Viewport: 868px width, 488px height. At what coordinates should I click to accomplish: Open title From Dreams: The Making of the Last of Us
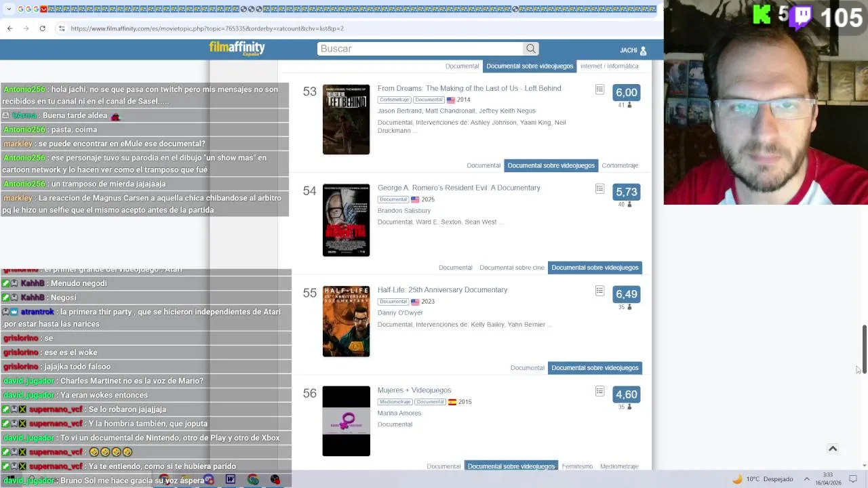click(x=469, y=88)
